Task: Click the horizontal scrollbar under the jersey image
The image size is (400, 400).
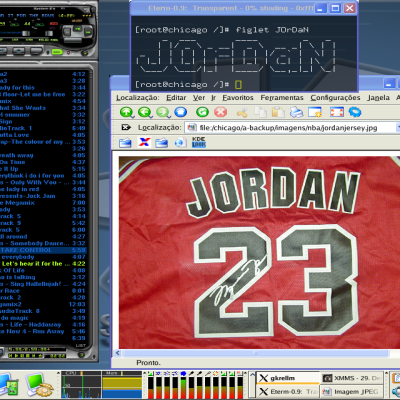Action: [255, 353]
